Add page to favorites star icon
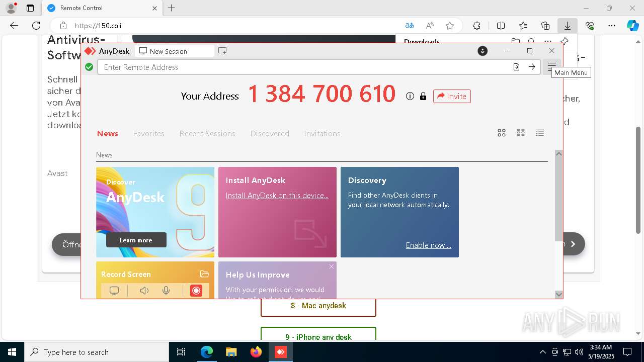The width and height of the screenshot is (644, 362). point(450,26)
